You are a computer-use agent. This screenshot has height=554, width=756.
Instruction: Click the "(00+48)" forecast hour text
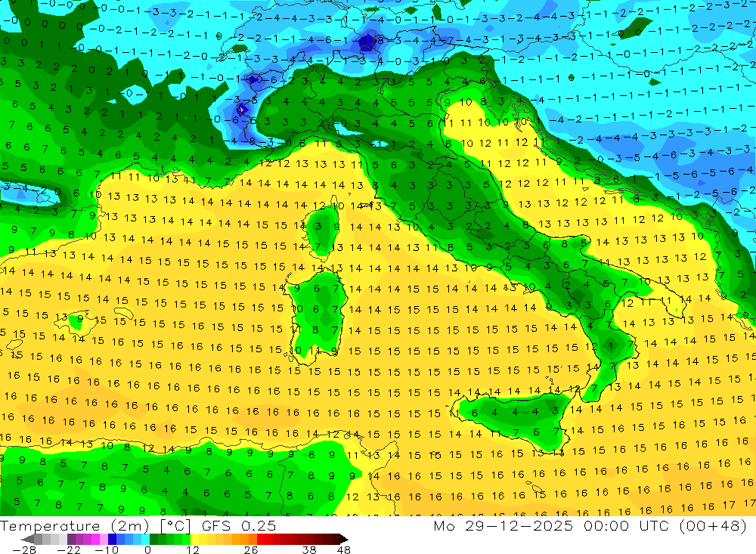point(713,526)
